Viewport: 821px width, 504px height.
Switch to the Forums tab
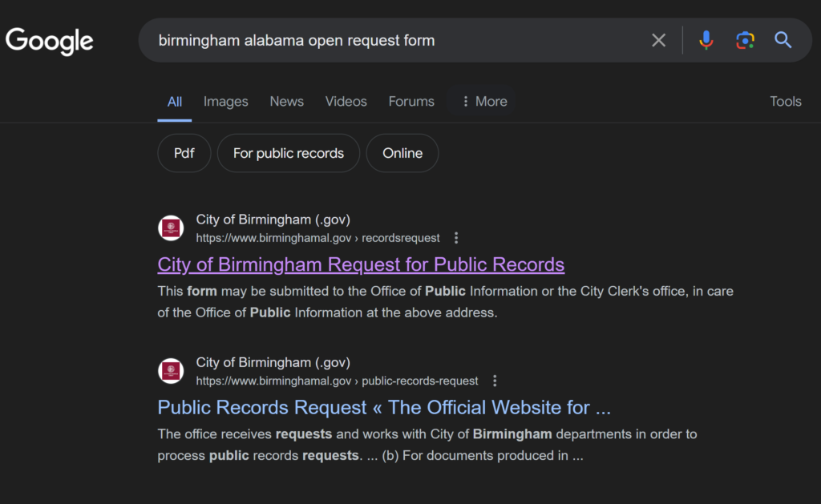point(411,102)
